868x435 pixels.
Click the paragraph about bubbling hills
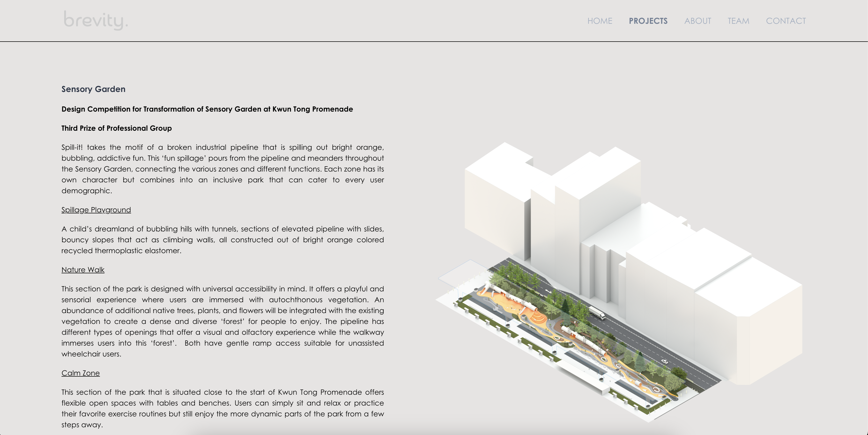222,240
